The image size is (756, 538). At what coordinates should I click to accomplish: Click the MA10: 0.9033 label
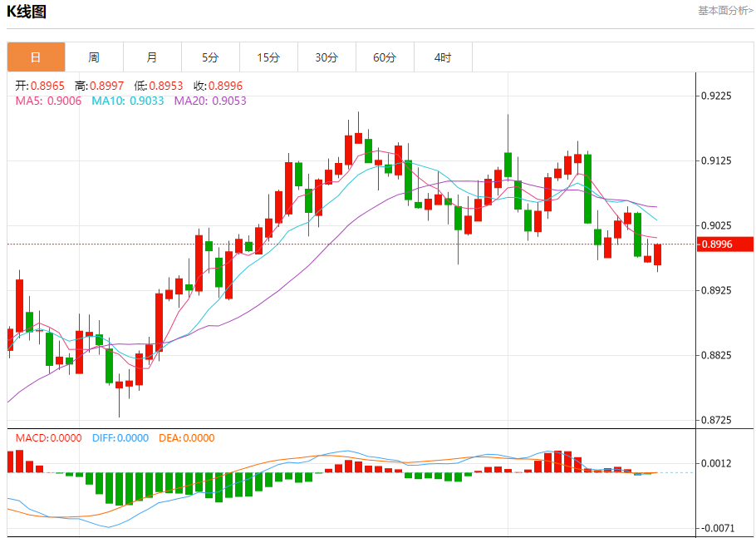[128, 101]
